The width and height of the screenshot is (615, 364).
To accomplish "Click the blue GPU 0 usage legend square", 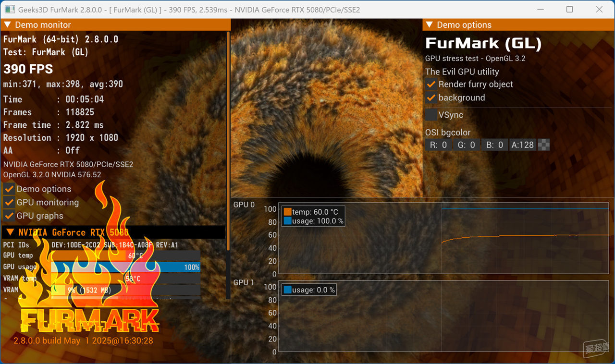I will pyautogui.click(x=287, y=221).
